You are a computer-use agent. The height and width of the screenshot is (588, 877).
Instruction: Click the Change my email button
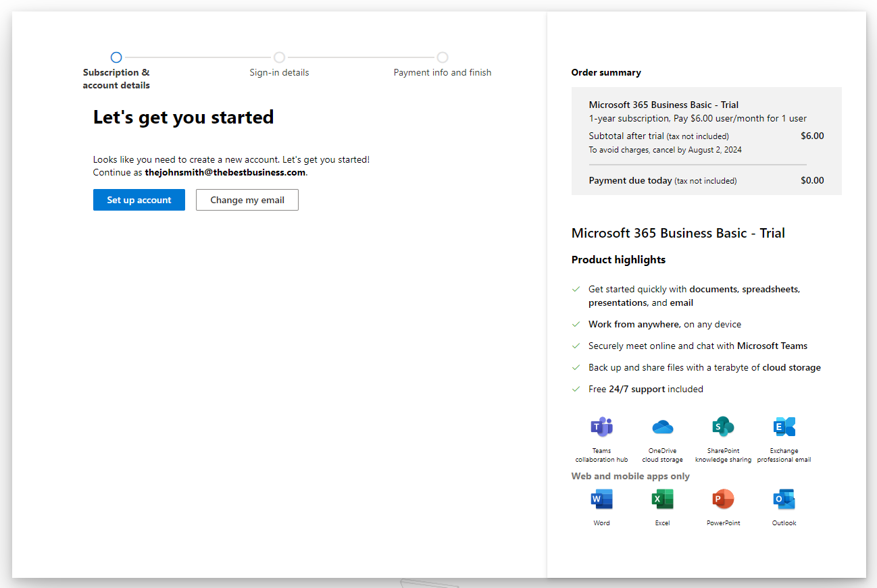pyautogui.click(x=247, y=200)
